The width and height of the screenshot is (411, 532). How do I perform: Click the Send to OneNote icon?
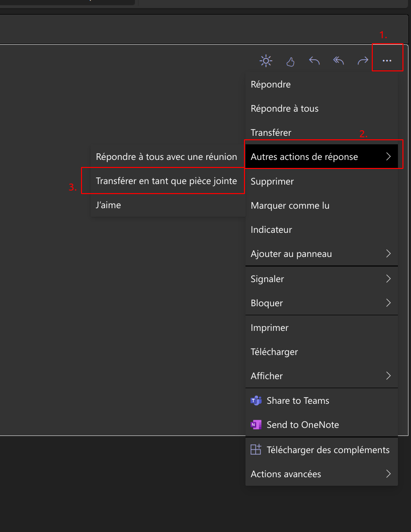point(256,425)
